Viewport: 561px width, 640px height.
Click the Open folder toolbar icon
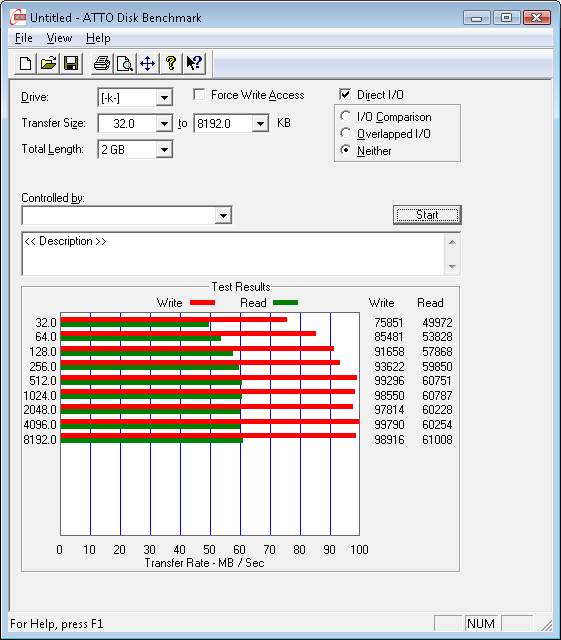point(48,64)
